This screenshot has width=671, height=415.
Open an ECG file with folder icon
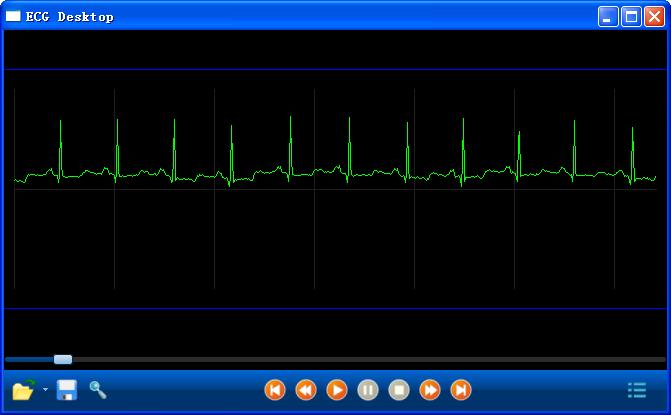tap(24, 390)
